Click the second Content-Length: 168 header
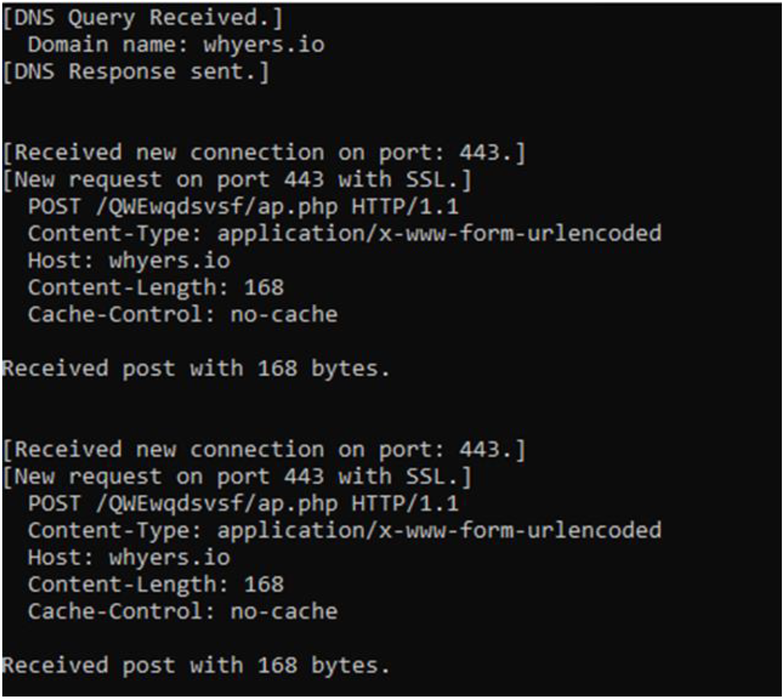The width and height of the screenshot is (783, 700). coord(156,584)
